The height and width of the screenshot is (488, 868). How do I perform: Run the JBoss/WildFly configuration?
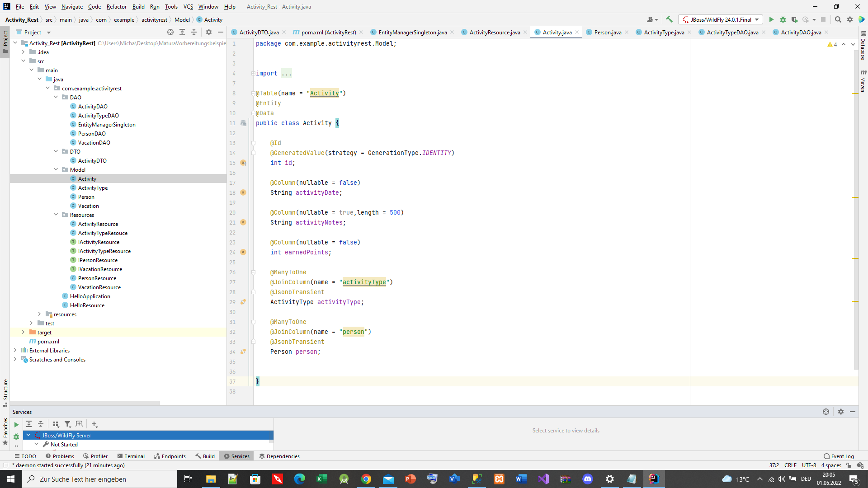tap(771, 19)
